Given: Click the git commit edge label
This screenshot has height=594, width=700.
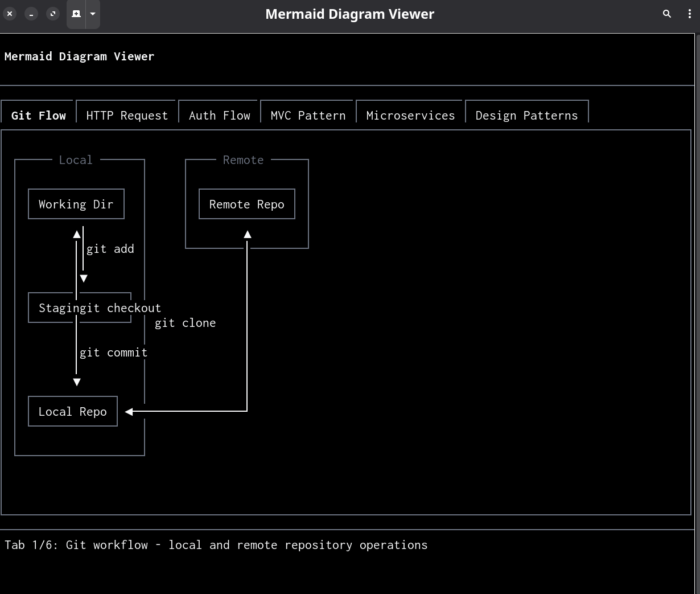Looking at the screenshot, I should coord(113,353).
